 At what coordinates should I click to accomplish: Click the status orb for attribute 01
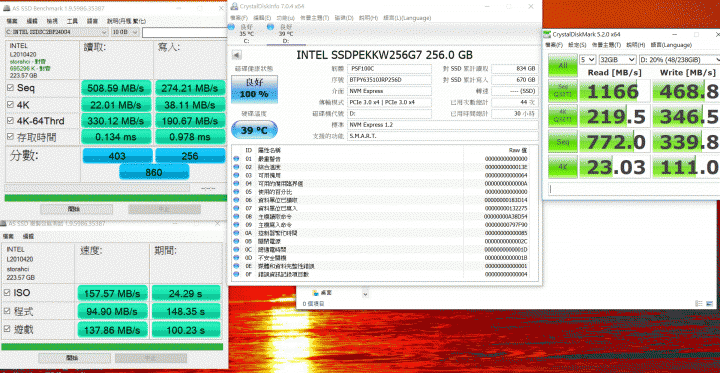(236, 158)
